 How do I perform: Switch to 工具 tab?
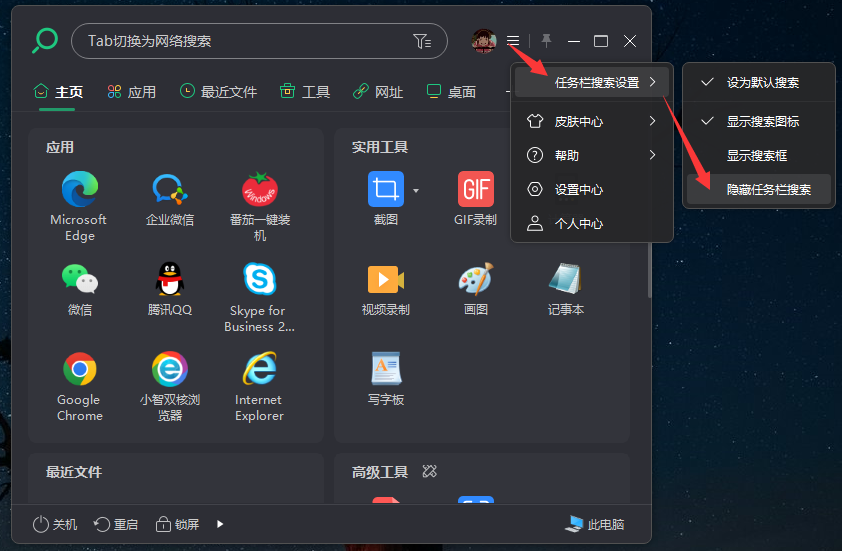pyautogui.click(x=304, y=92)
